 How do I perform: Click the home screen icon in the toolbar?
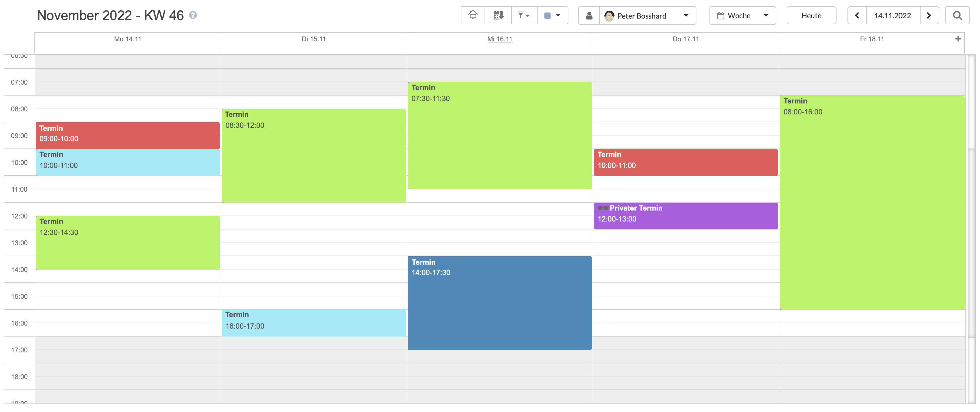click(473, 15)
